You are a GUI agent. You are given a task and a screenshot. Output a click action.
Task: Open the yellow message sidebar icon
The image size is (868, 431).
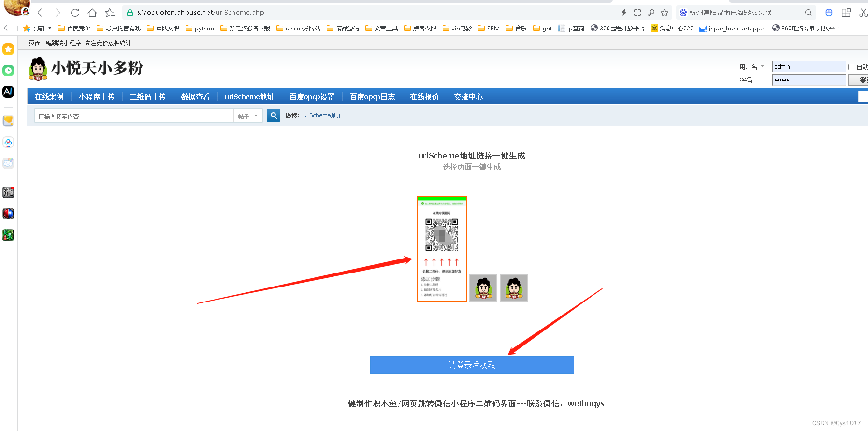click(x=8, y=121)
